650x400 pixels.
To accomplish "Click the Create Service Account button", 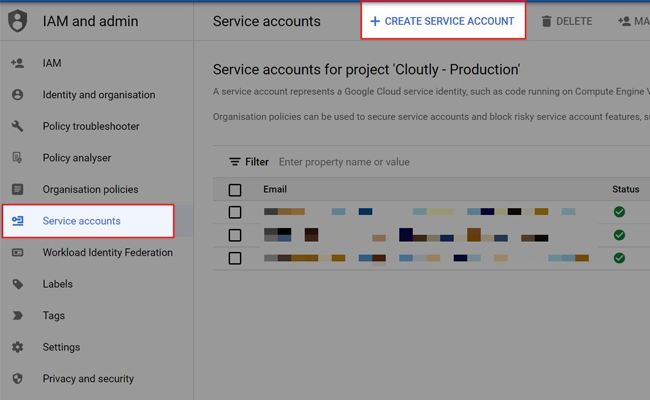I will (x=443, y=21).
